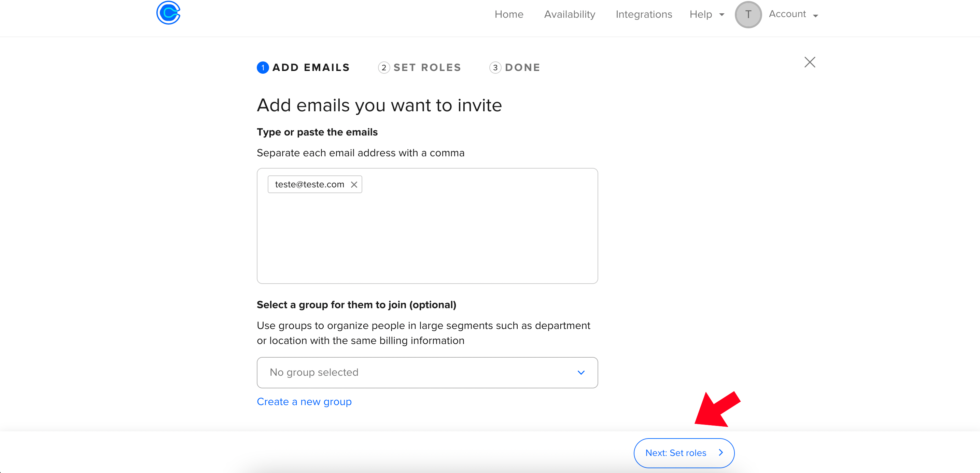Open the Availability page
This screenshot has height=473, width=980.
(569, 14)
